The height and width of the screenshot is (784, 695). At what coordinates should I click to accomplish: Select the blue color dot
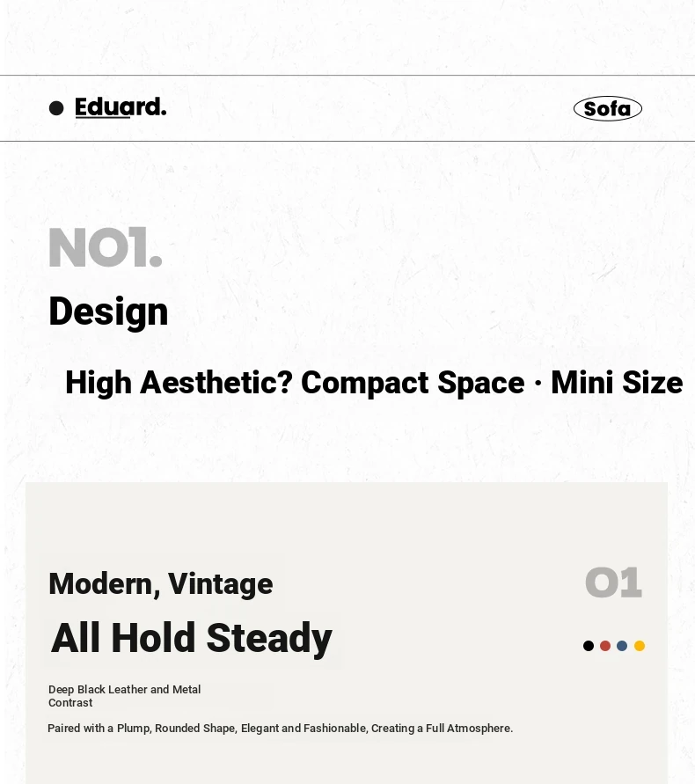pos(622,646)
